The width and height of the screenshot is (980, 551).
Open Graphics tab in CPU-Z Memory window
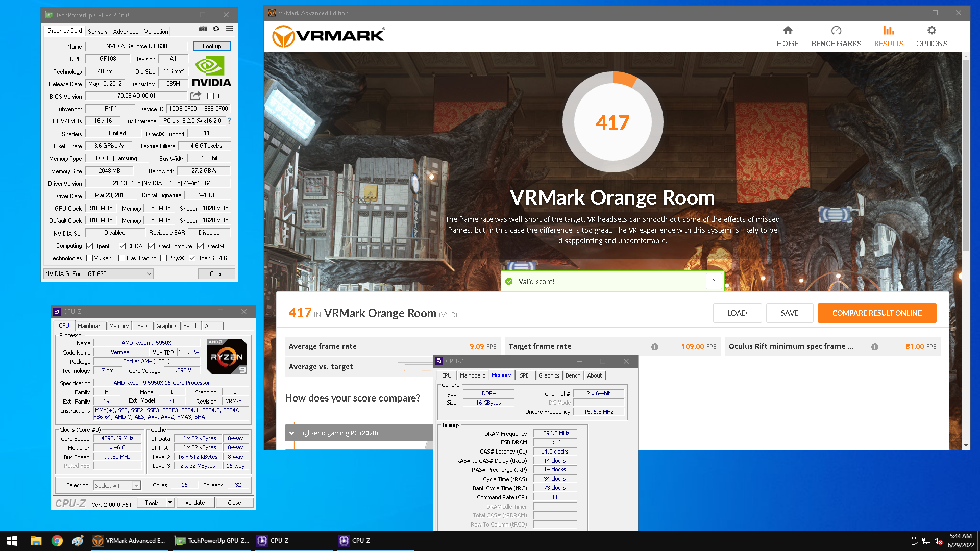point(549,375)
